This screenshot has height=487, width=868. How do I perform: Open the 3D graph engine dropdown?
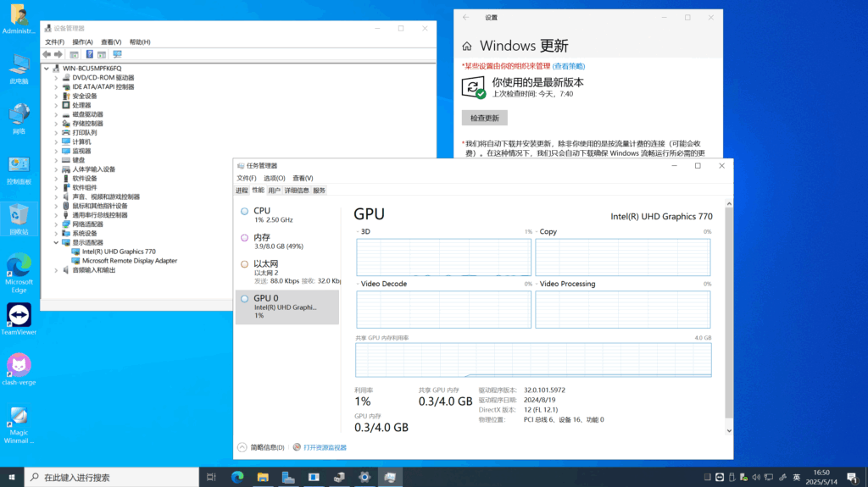(x=363, y=232)
